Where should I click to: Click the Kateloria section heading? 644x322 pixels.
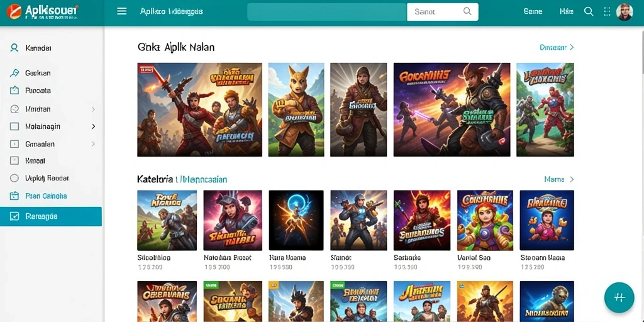click(x=182, y=179)
